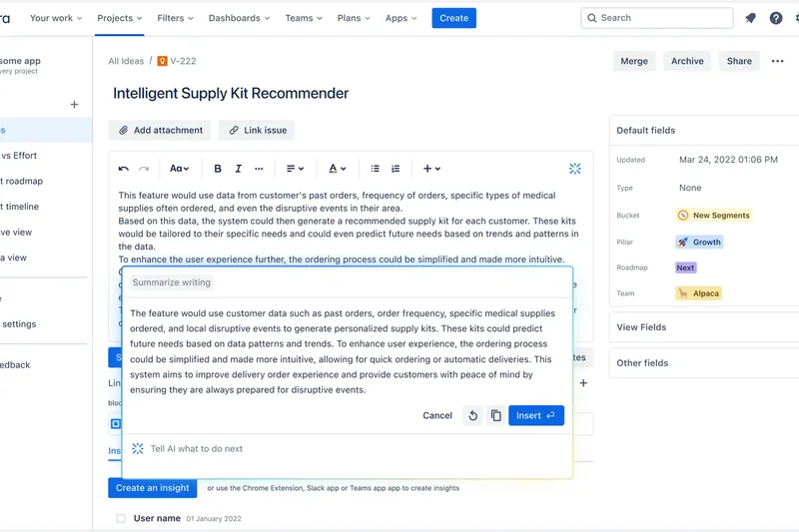Open the help question mark menu

pyautogui.click(x=776, y=18)
